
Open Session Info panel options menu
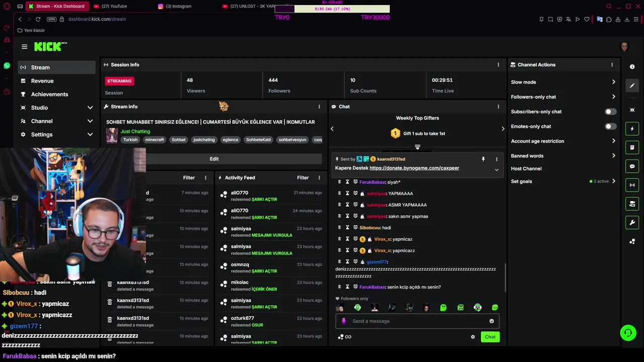click(x=499, y=65)
